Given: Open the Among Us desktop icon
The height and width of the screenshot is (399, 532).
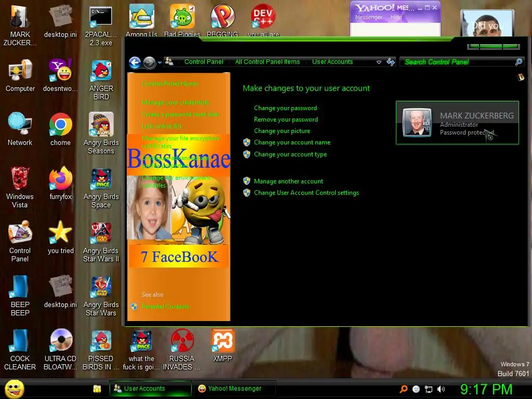Looking at the screenshot, I should click(x=141, y=20).
